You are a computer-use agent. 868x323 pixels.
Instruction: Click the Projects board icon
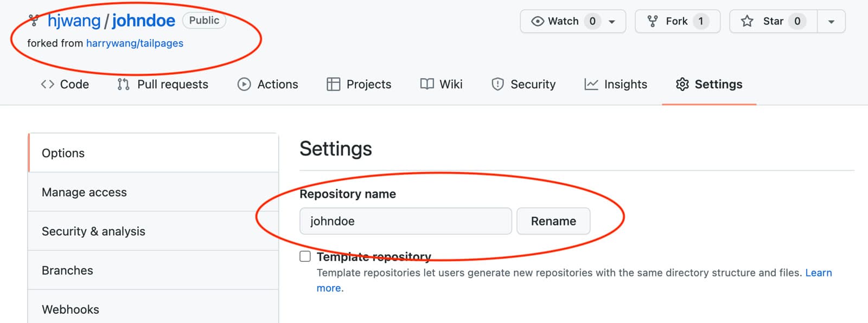pos(333,84)
